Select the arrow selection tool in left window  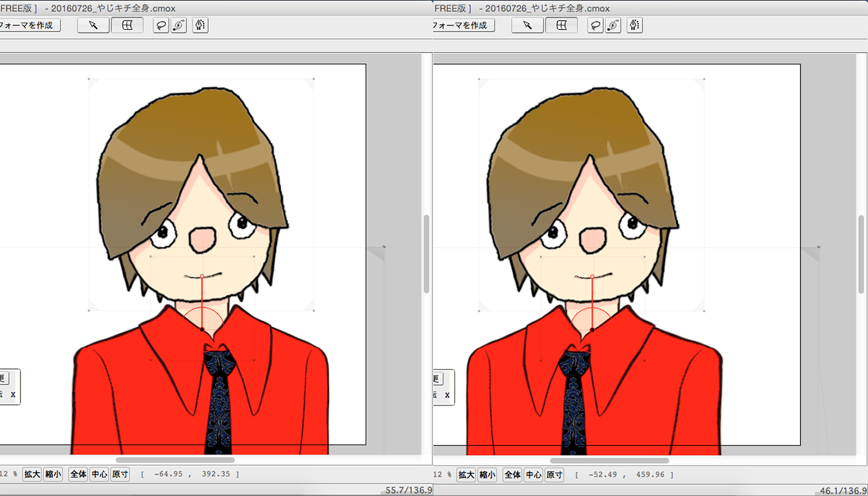click(x=93, y=25)
